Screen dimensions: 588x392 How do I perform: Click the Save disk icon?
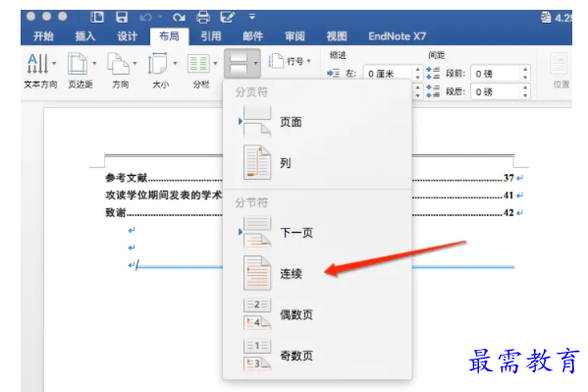pos(121,17)
